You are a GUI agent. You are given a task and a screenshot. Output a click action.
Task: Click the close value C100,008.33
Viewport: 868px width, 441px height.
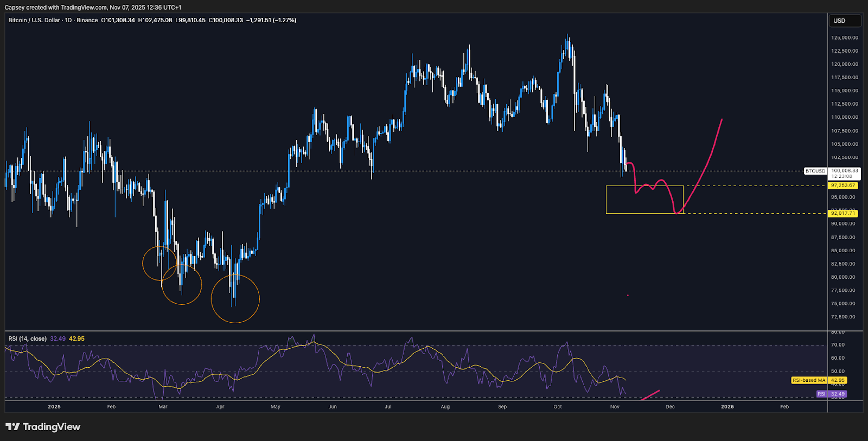coord(226,20)
